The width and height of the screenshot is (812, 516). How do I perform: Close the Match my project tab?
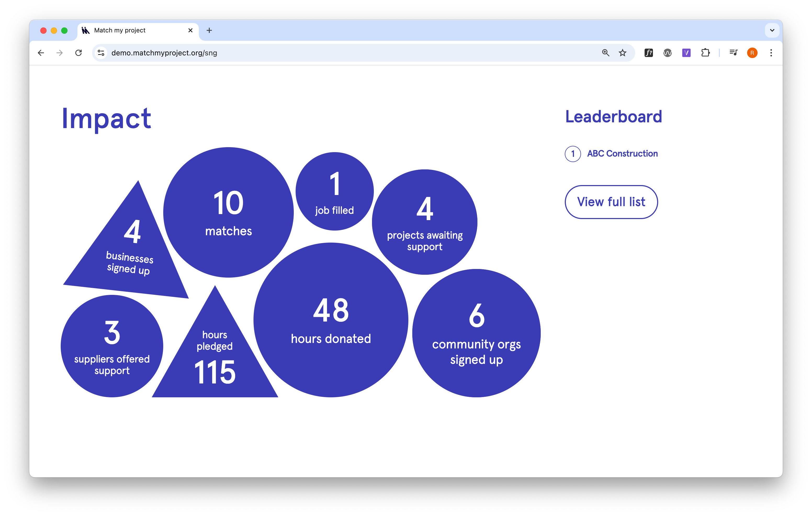[190, 30]
